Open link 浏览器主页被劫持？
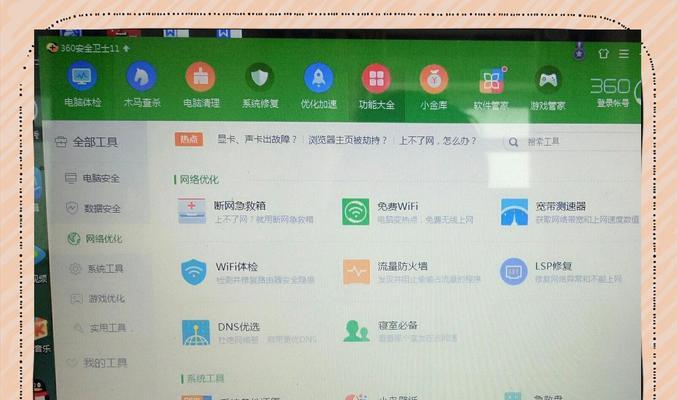Screen dimensions: 677x400 (x=348, y=140)
